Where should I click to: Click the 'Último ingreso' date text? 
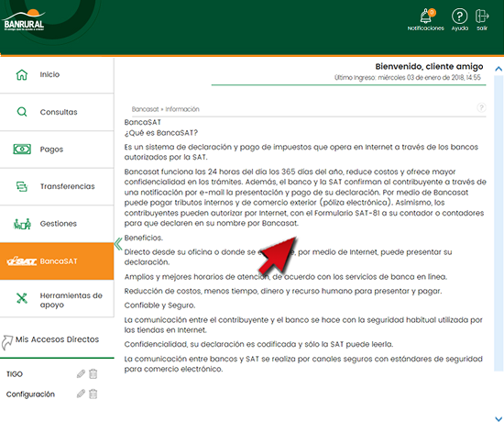(x=407, y=78)
